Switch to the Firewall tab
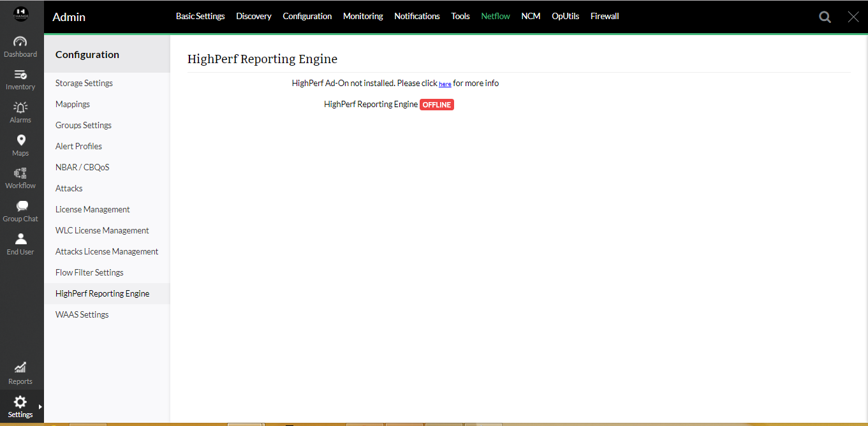This screenshot has width=868, height=426. 605,17
